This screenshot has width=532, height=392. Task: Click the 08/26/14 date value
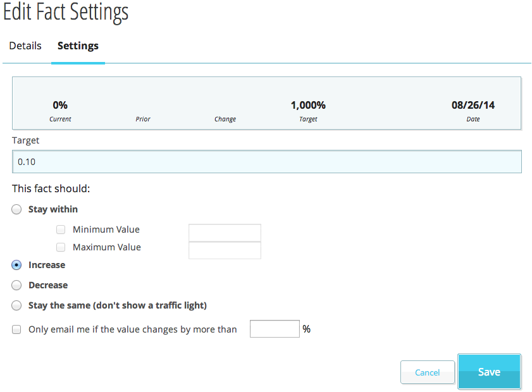pyautogui.click(x=473, y=106)
